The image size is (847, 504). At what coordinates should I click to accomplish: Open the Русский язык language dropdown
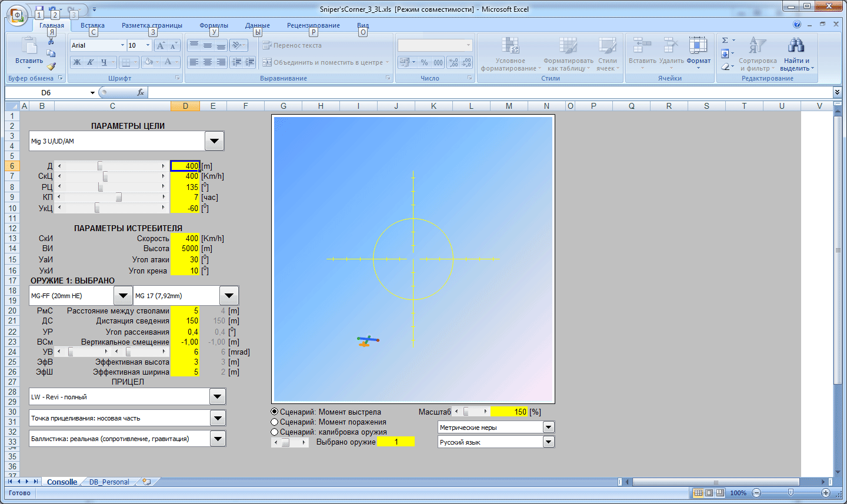pos(548,442)
